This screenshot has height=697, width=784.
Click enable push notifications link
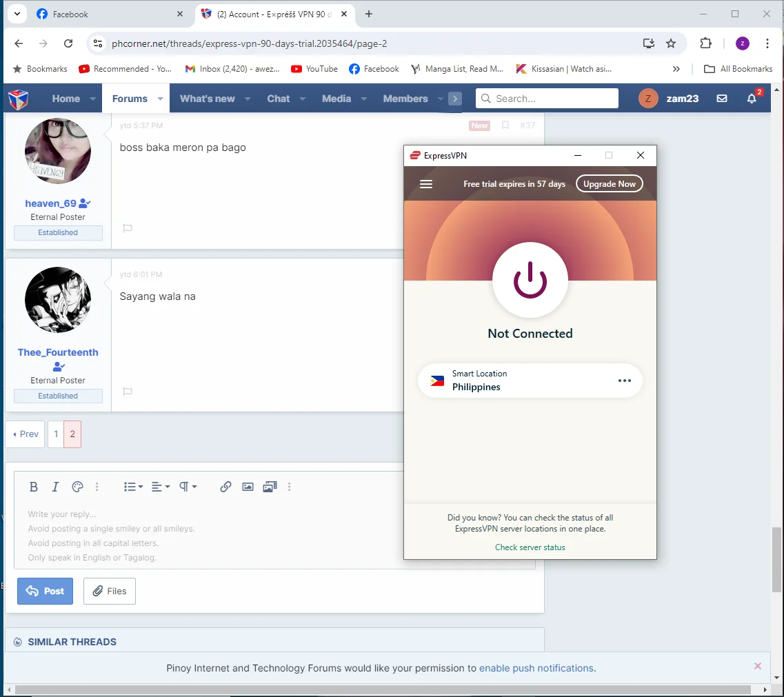536,669
